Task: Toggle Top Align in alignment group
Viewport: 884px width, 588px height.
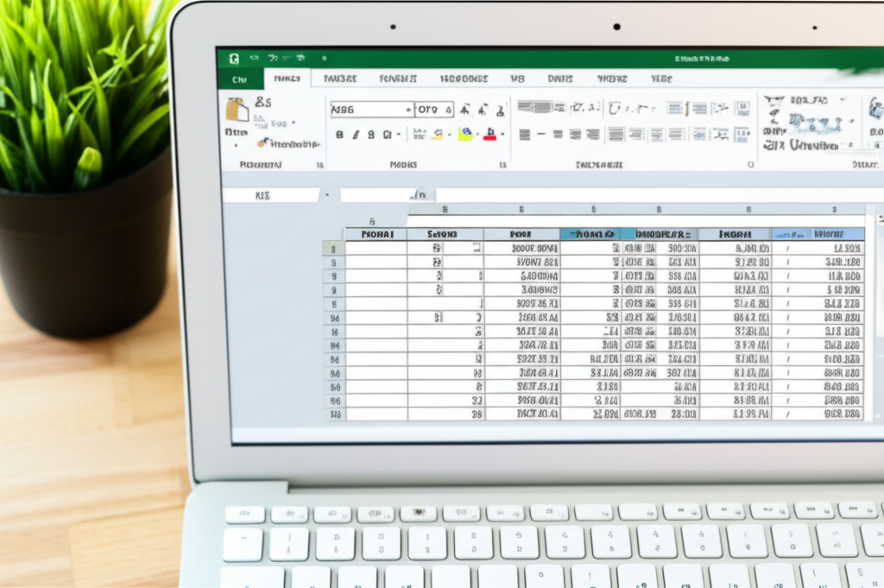Action: (x=524, y=107)
